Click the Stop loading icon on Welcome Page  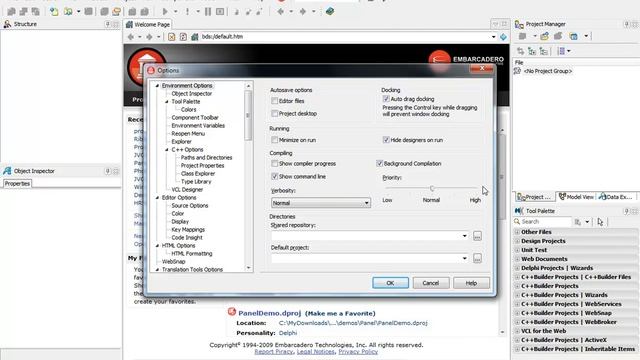171,37
